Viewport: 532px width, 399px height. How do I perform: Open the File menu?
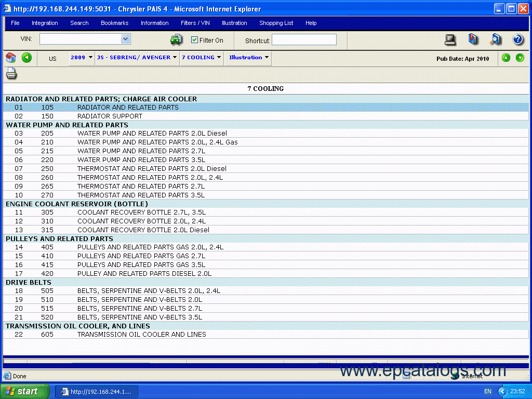(x=15, y=23)
